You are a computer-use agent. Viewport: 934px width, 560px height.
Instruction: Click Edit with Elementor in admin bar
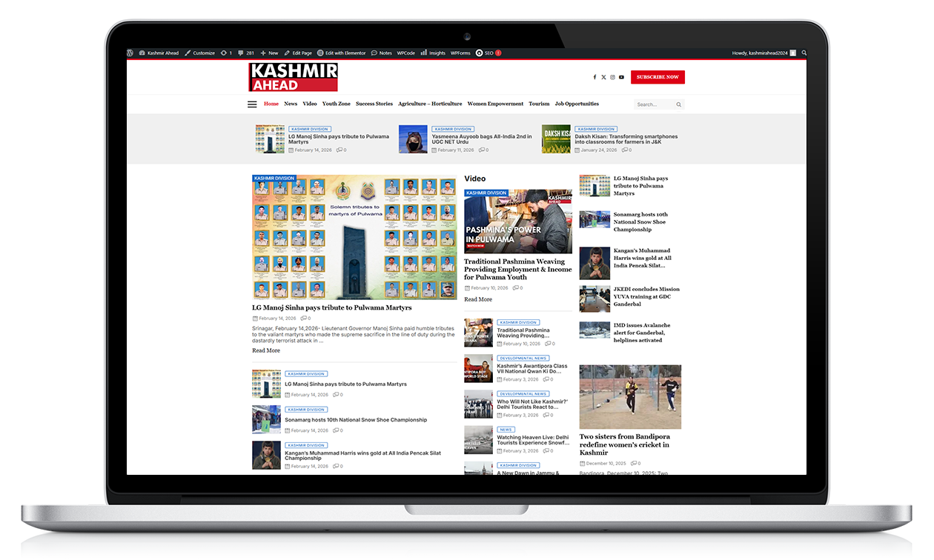coord(341,53)
